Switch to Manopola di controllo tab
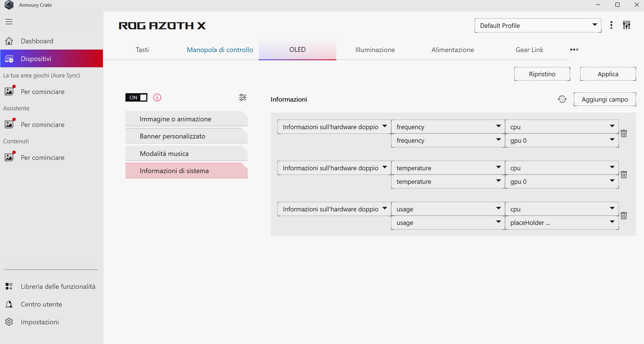644x344 pixels. pyautogui.click(x=220, y=50)
